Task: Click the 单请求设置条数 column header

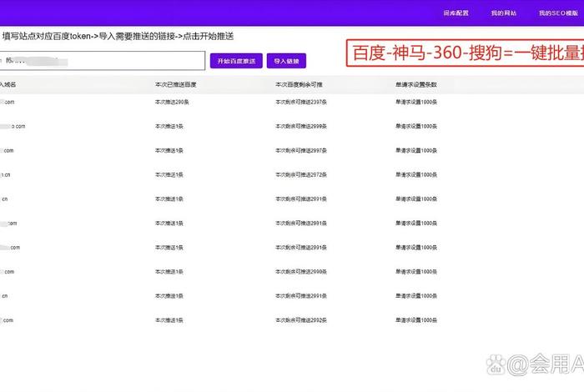Action: pyautogui.click(x=416, y=84)
